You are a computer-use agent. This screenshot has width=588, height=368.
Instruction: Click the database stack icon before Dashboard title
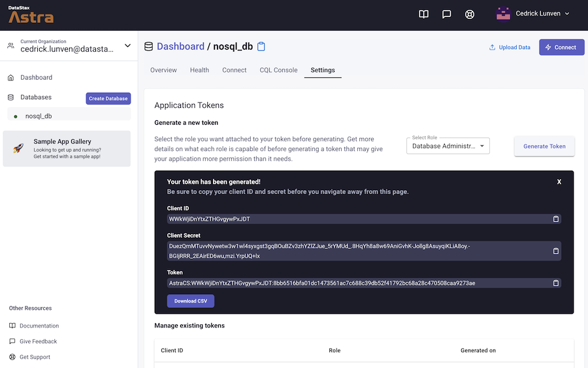point(148,46)
